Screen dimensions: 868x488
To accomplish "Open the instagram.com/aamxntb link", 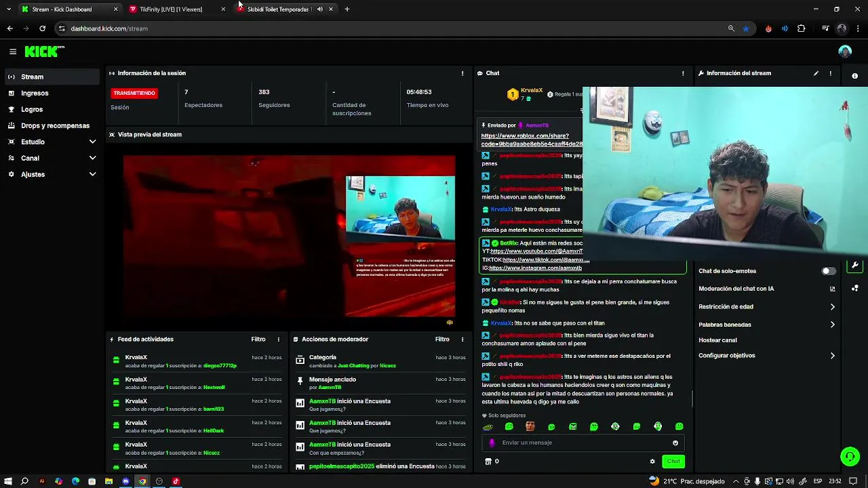I will coord(535,268).
